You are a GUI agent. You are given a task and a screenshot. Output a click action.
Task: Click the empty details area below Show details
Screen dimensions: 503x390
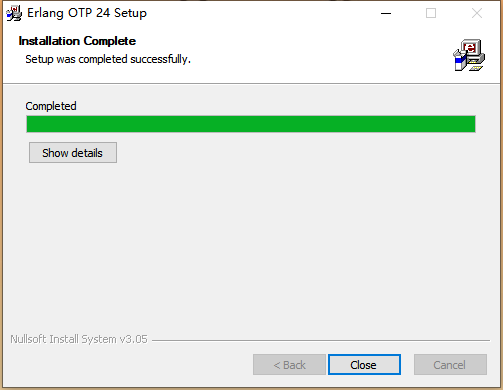coord(251,247)
